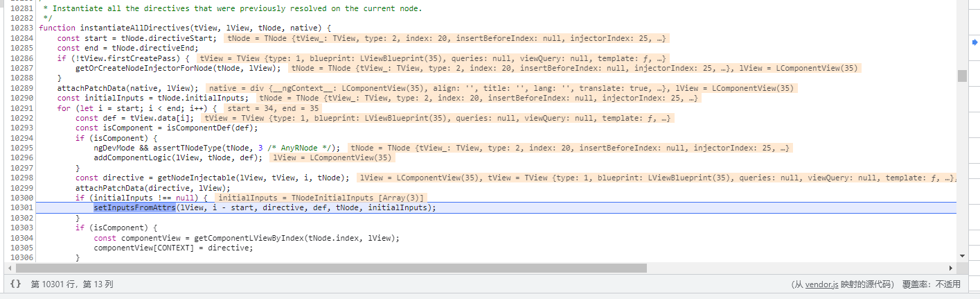Click 'initialInputs = TNodeInitialInputs [Array(3)]' inline value
The width and height of the screenshot is (980, 299).
pos(321,198)
